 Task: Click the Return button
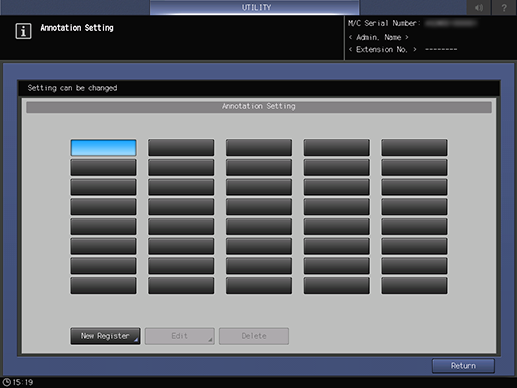(463, 366)
